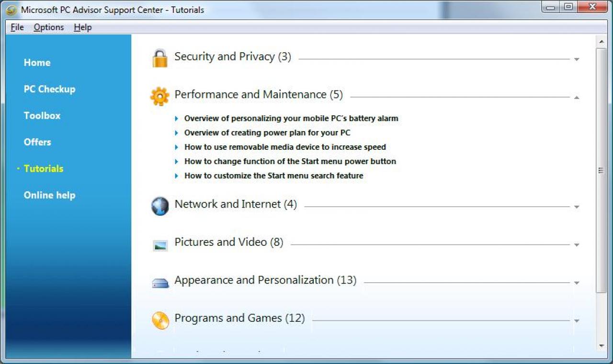This screenshot has width=613, height=364.
Task: Open Offers in the sidebar
Action: pos(37,142)
